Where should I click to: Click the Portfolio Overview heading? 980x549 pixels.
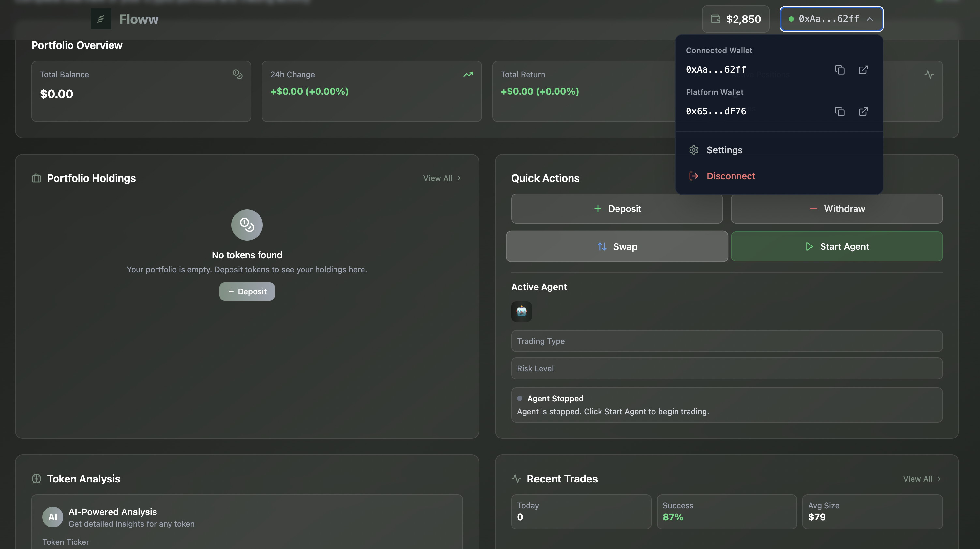point(77,45)
